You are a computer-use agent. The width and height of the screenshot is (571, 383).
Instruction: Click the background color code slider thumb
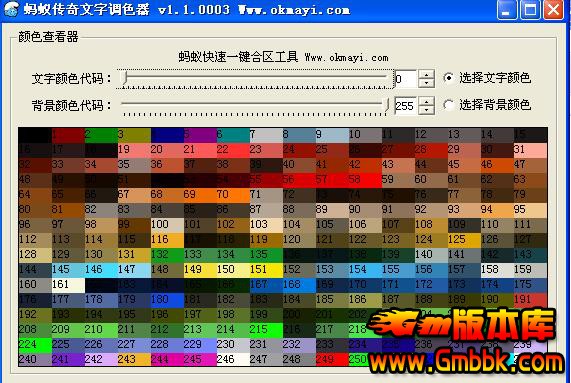pos(387,105)
